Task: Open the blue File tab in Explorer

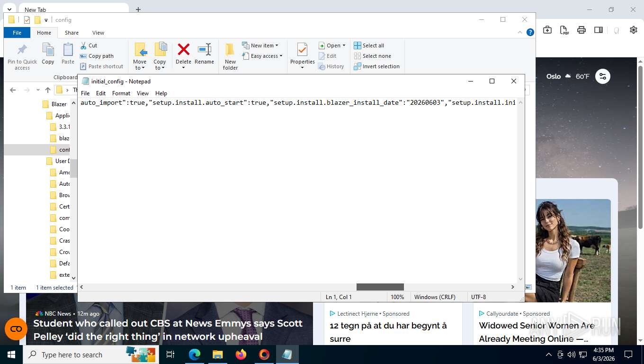Action: pyautogui.click(x=17, y=33)
